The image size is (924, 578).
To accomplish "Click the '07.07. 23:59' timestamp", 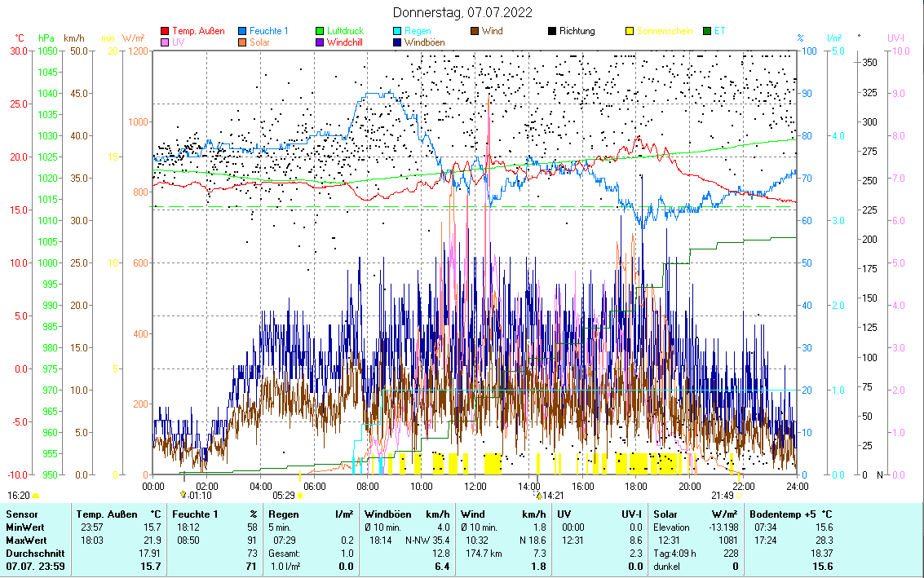I will tap(35, 567).
